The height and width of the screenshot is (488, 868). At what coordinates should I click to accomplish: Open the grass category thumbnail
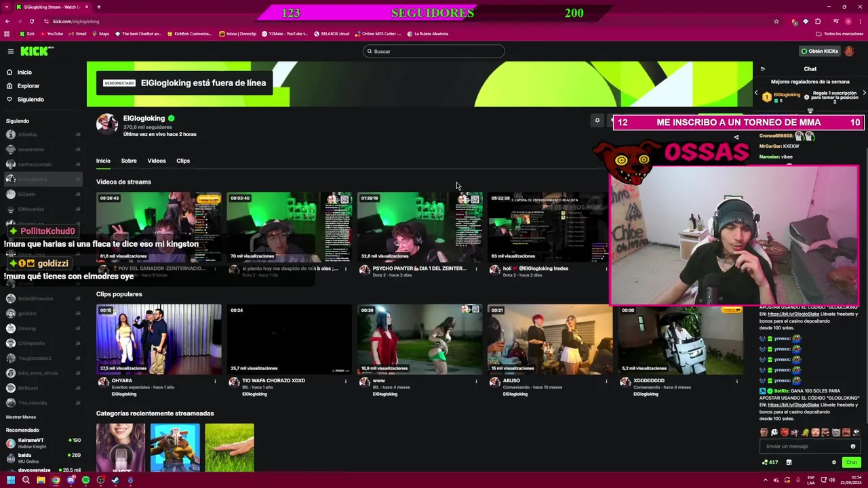coord(229,447)
